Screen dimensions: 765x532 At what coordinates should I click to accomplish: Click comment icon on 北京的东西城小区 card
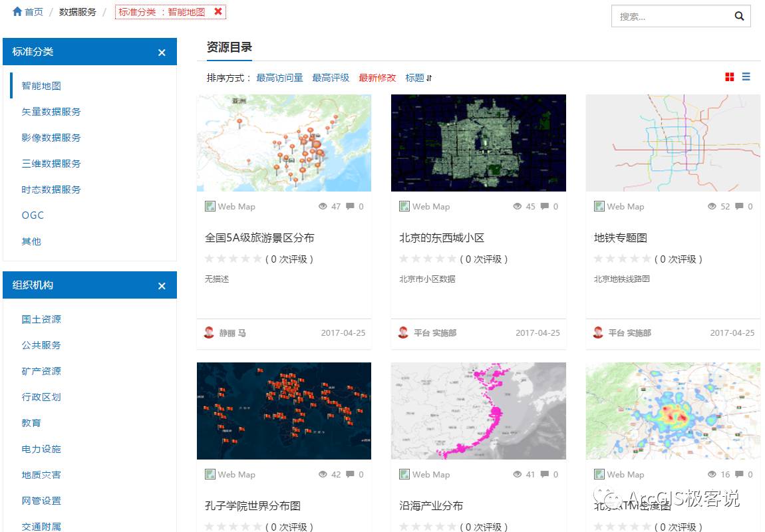(x=544, y=206)
